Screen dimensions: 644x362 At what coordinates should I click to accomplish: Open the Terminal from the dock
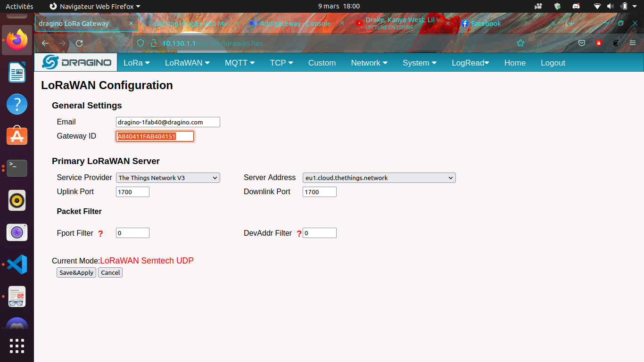(17, 168)
